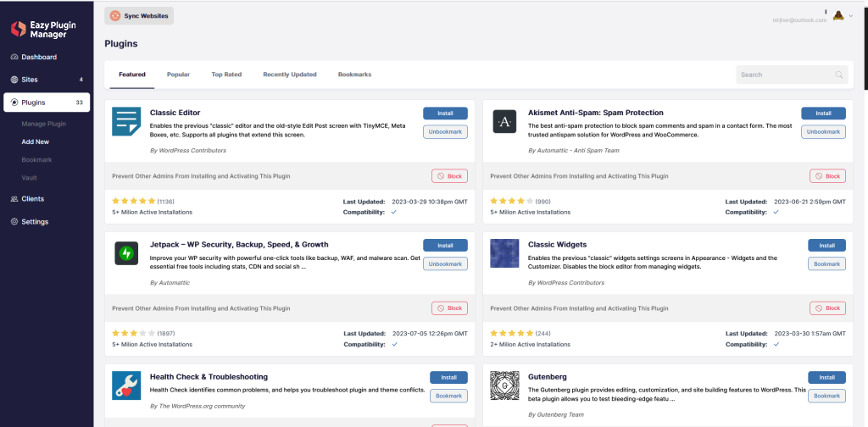Click the Health Check wrench plugin icon

pos(126,385)
